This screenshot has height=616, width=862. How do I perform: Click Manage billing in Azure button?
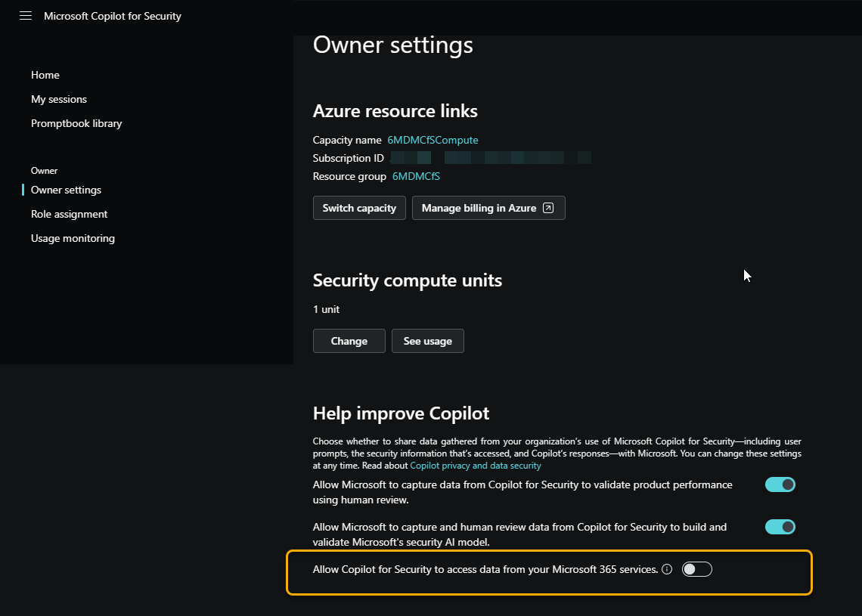(x=488, y=208)
